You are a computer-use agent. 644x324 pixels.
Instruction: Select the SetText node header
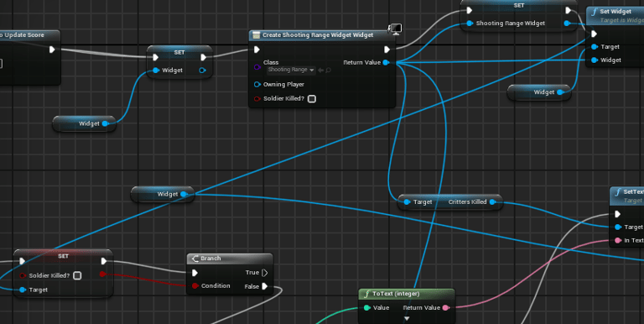pos(627,196)
